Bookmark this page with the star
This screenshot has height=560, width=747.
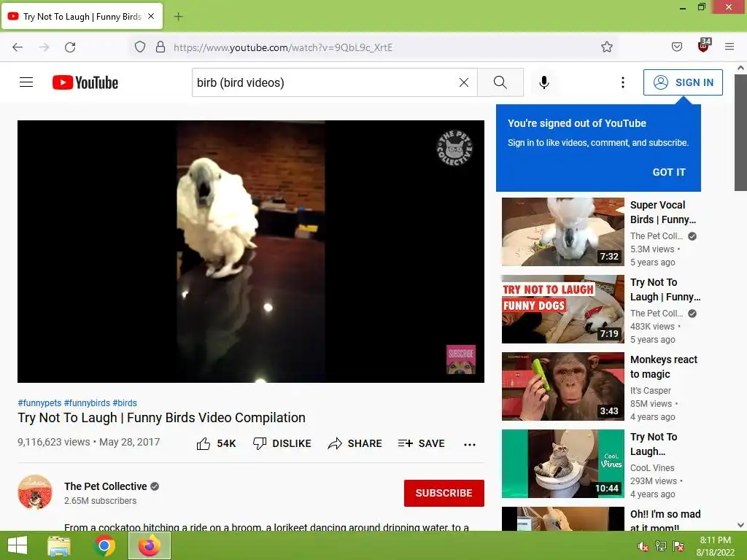606,47
